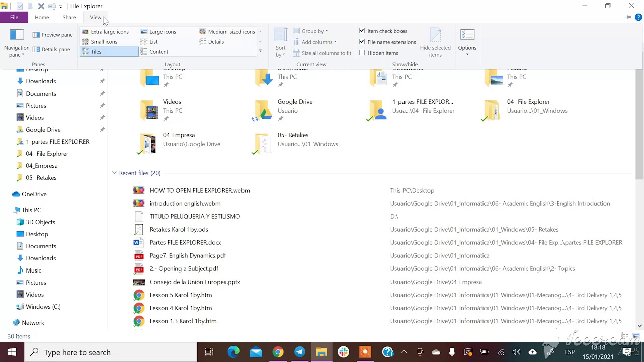Collapse the Recent files section
This screenshot has height=362, width=644.
pos(114,173)
